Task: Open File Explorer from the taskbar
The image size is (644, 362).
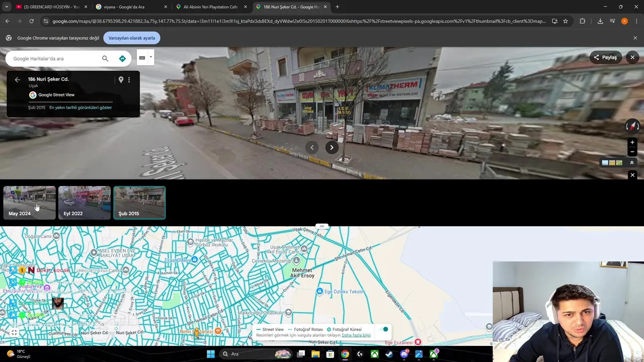Action: click(315, 354)
